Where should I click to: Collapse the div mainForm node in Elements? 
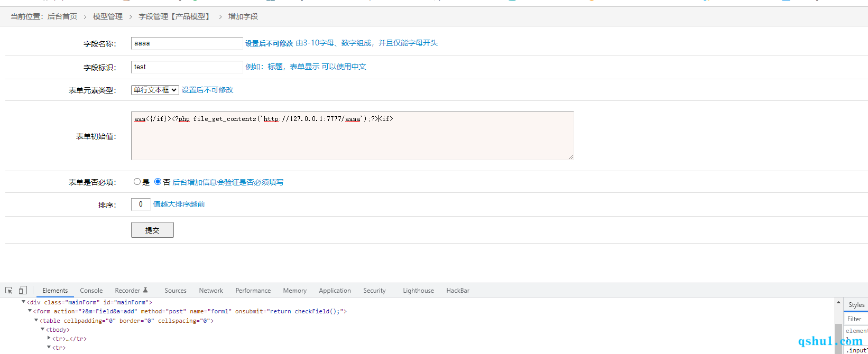23,302
